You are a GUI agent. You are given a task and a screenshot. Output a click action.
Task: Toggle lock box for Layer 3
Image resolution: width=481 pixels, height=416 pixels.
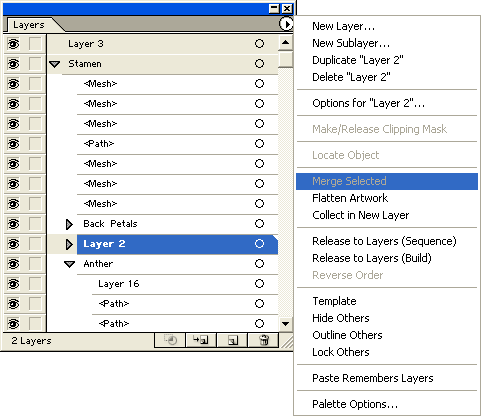coord(35,44)
